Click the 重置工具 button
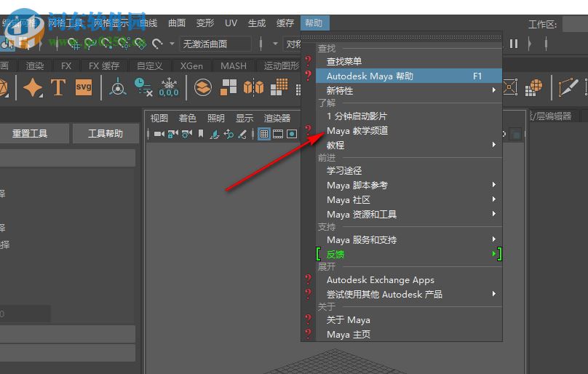Viewport: 588px width, 374px height. click(30, 134)
